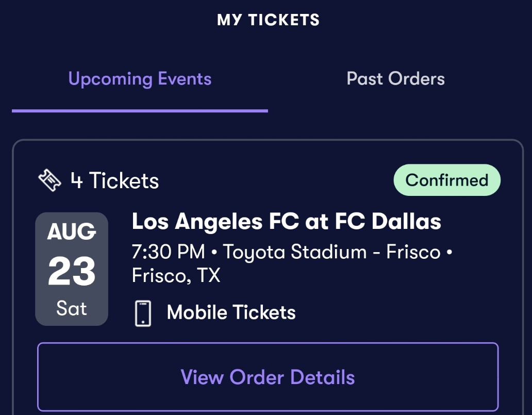Viewport: 532px width, 415px height.
Task: Click the word Dallas in event title
Action: (406, 222)
